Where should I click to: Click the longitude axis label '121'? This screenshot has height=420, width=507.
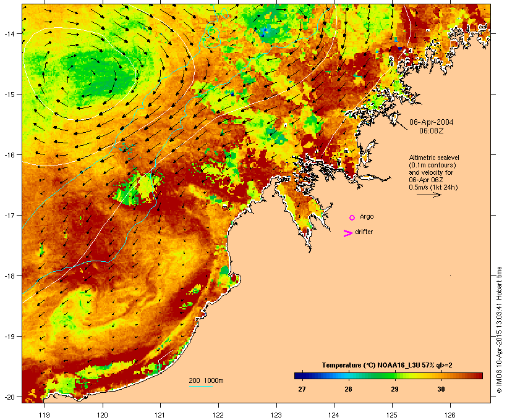click(x=160, y=415)
